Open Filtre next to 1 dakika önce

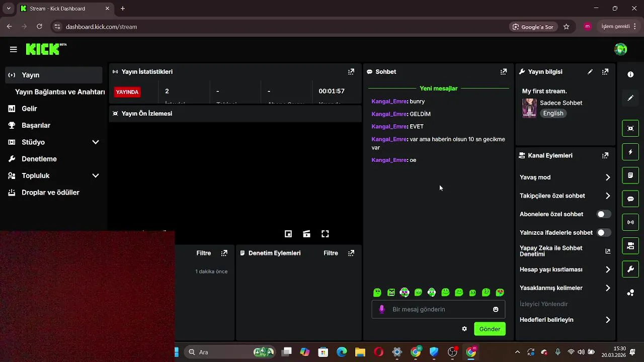point(204,253)
